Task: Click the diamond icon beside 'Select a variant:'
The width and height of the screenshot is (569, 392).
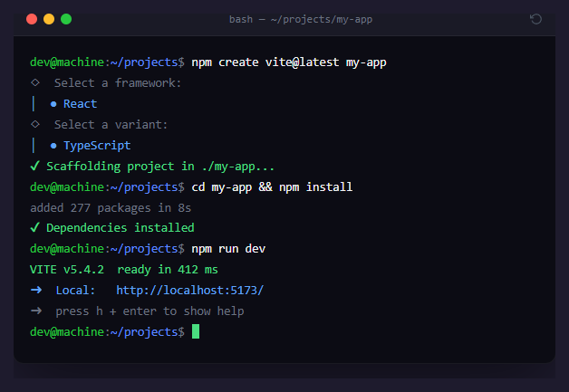Action: coord(35,124)
